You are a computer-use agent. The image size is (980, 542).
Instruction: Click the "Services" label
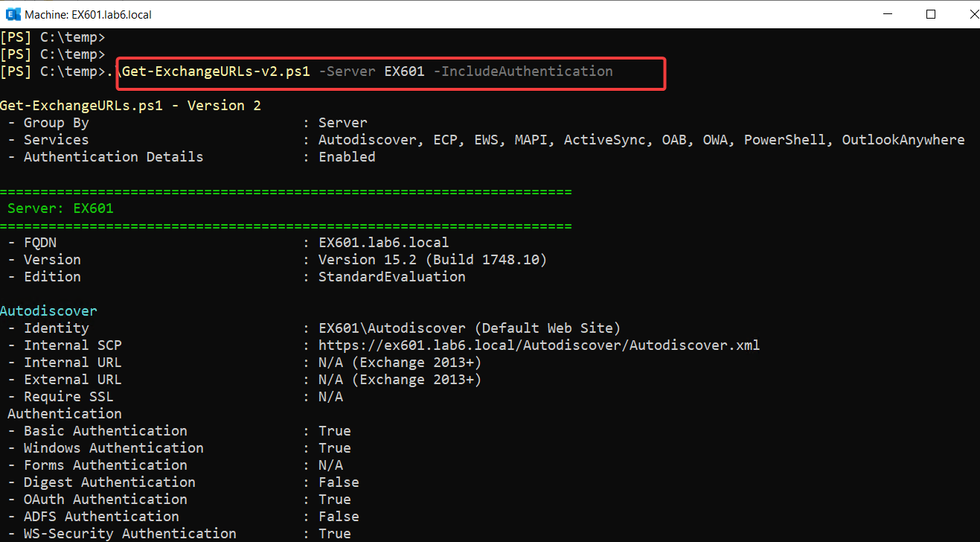coord(56,140)
